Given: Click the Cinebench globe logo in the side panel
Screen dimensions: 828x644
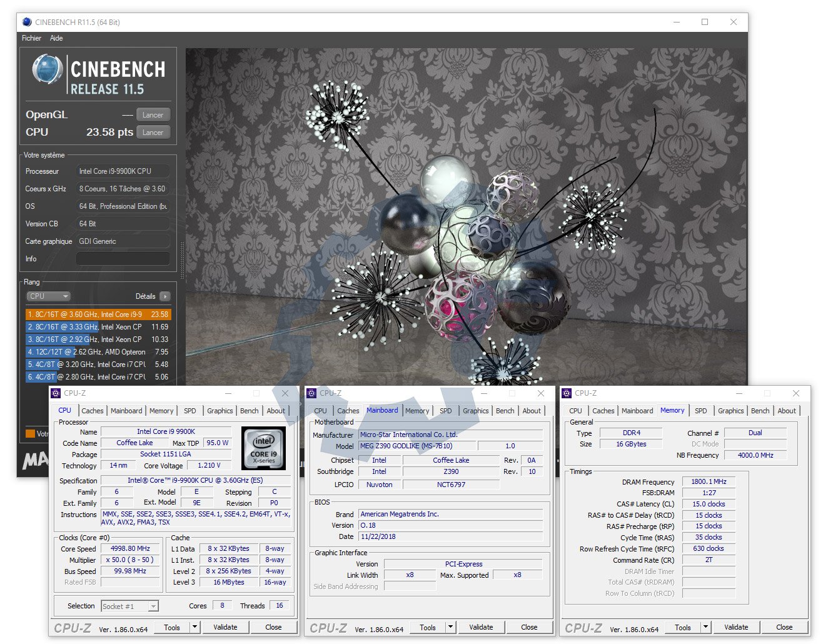Looking at the screenshot, I should click(47, 69).
